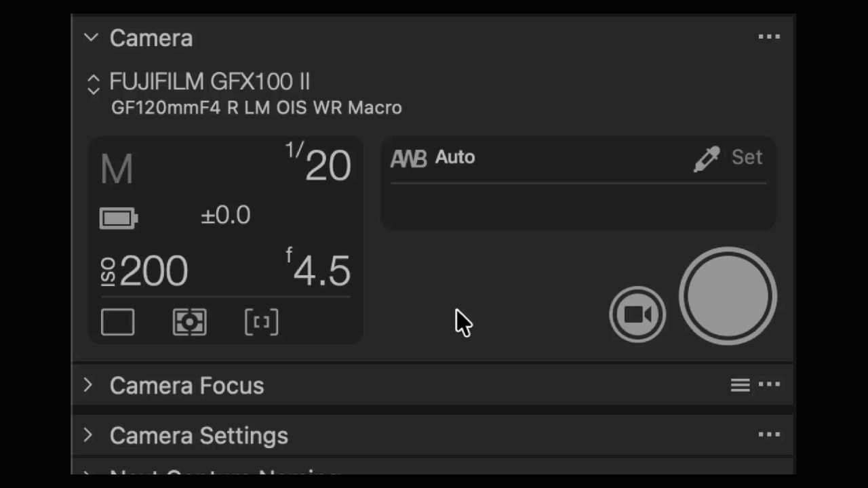
Task: Change the drive mode rectangle icon
Action: coord(118,323)
